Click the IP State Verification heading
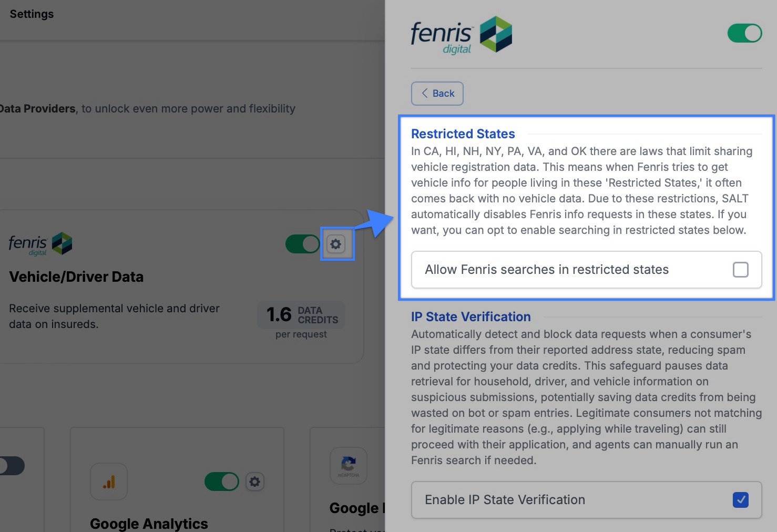Image resolution: width=777 pixels, height=532 pixels. (x=471, y=317)
